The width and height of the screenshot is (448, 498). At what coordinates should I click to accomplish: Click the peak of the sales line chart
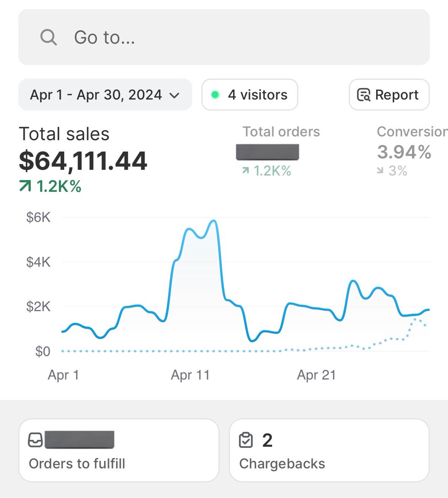point(214,221)
